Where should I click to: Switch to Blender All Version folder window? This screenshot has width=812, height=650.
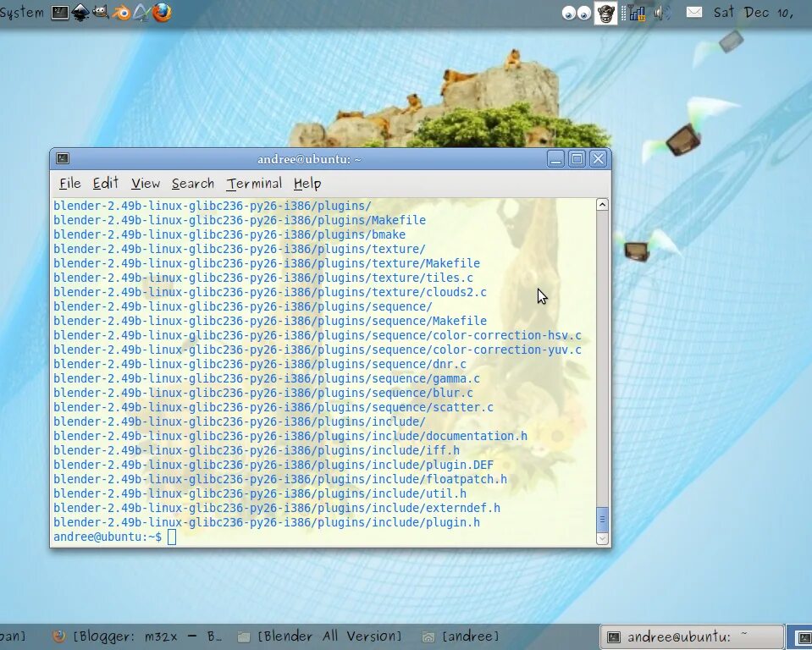[x=320, y=636]
